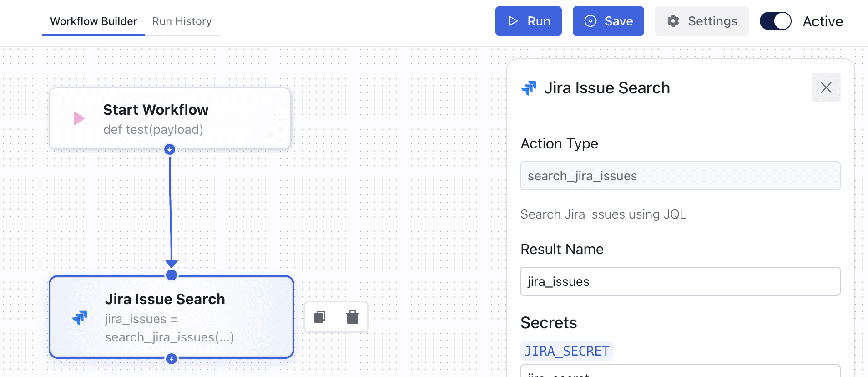Switch to the Workflow Builder tab

93,21
